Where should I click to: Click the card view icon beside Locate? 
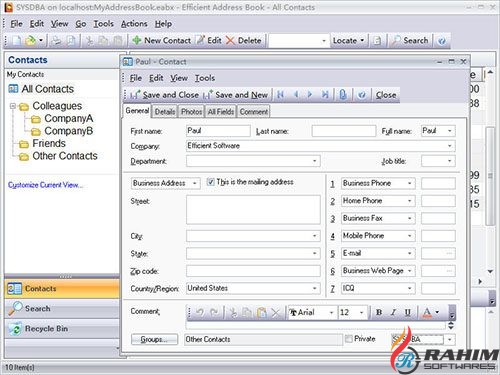[377, 41]
